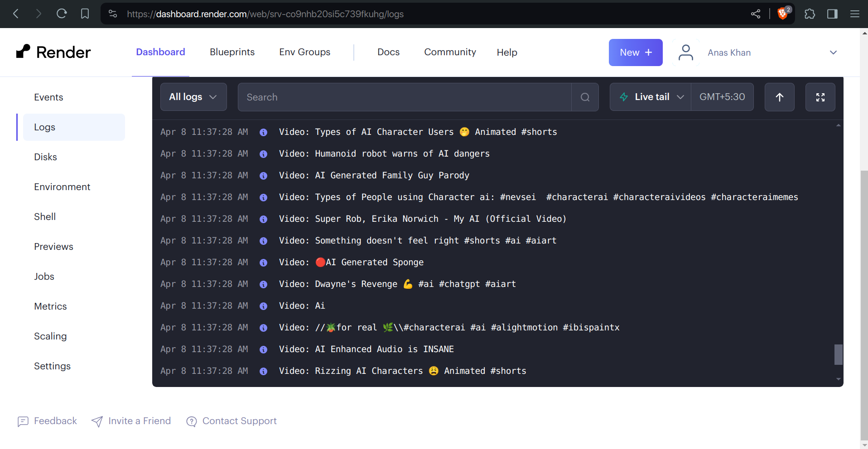868x449 pixels.
Task: Open the All logs filter dropdown
Action: pyautogui.click(x=193, y=97)
